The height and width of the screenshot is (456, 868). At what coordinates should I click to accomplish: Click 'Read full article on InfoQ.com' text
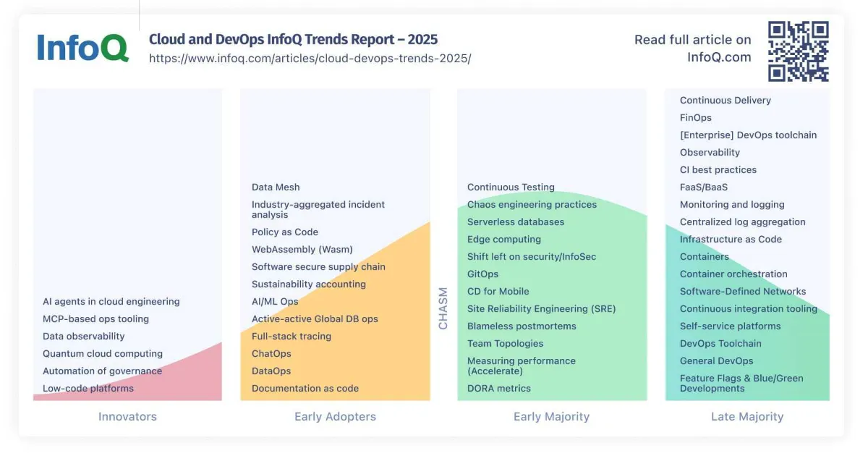[x=693, y=48]
